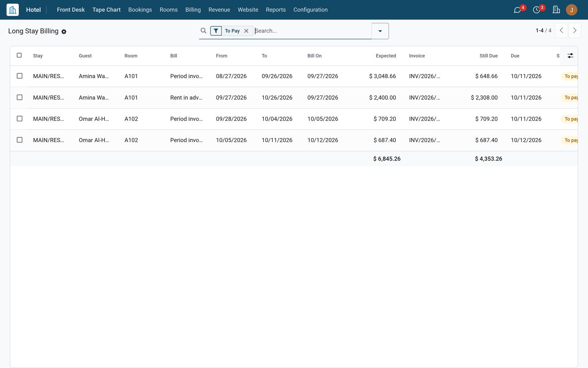Expand the search options dropdown arrow

380,31
